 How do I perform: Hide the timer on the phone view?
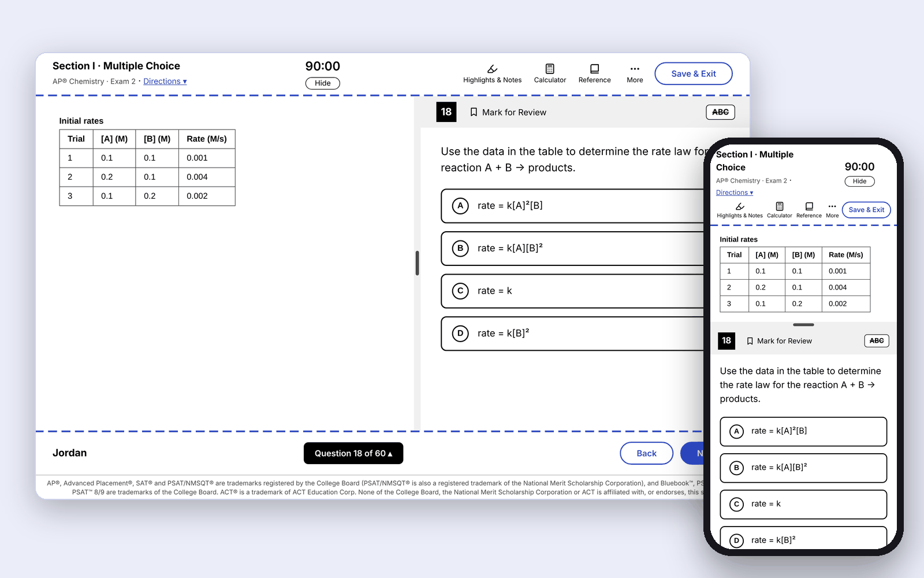pos(859,181)
